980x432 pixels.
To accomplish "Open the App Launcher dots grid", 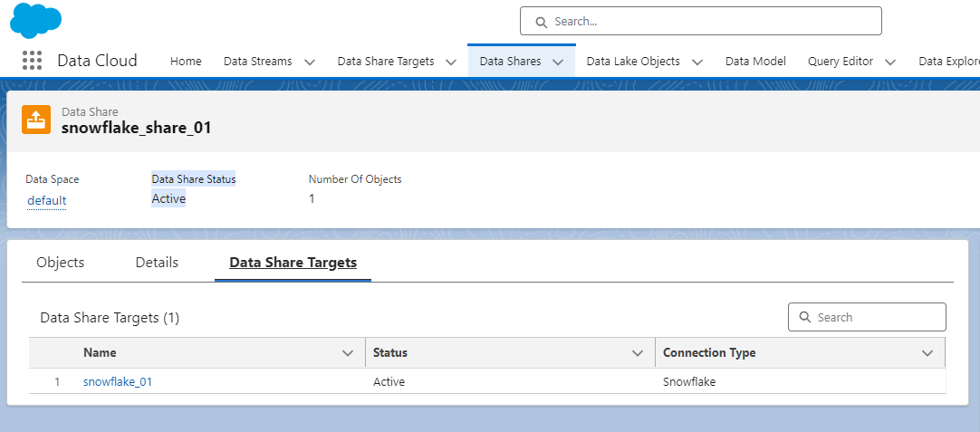I will coord(32,61).
